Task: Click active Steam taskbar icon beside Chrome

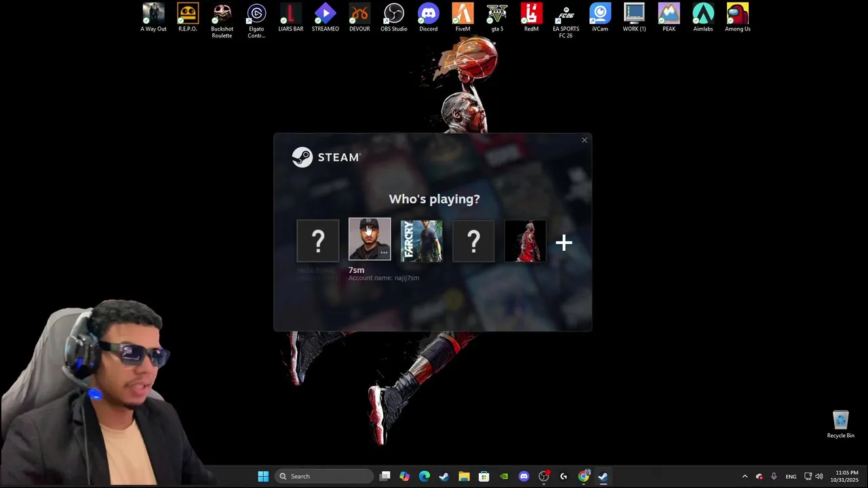Action: click(603, 476)
